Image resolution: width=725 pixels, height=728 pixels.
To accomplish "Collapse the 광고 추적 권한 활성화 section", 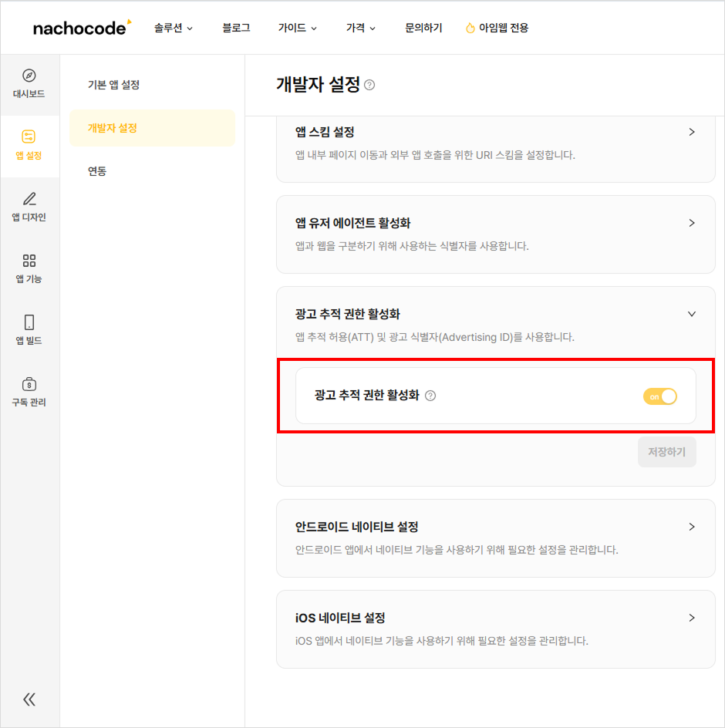I will point(692,314).
